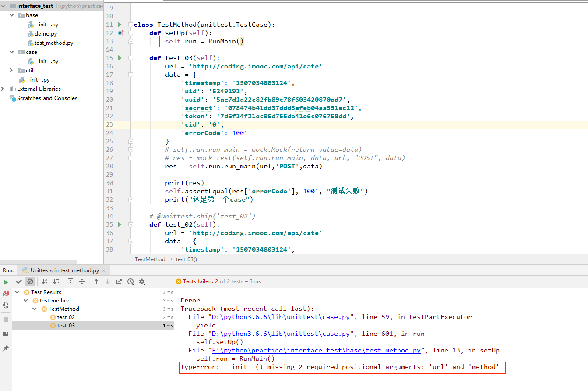Click the commented @unittest.skip line
This screenshot has width=588, height=391.
(x=202, y=216)
